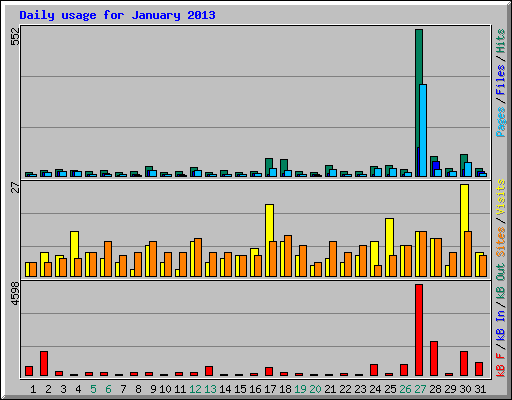
Task: Click day label 21 on the x-axis
Action: (x=330, y=389)
